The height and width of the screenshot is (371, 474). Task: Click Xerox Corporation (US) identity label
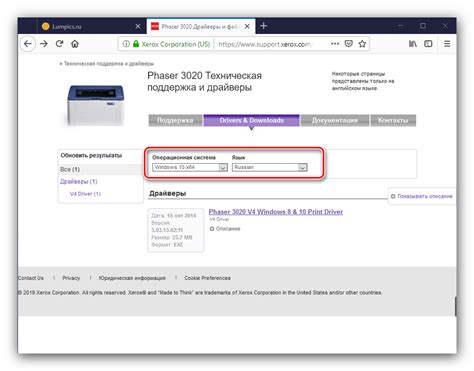pos(176,44)
